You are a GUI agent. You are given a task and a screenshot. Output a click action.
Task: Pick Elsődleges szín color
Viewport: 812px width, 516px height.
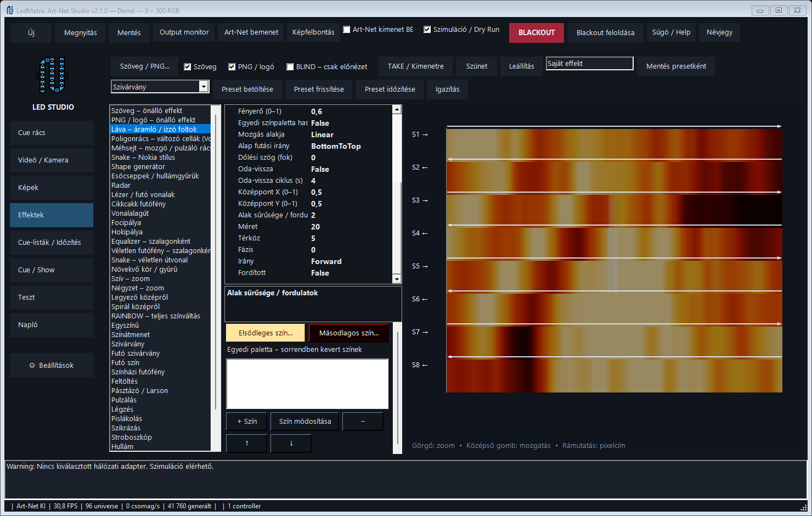(266, 333)
